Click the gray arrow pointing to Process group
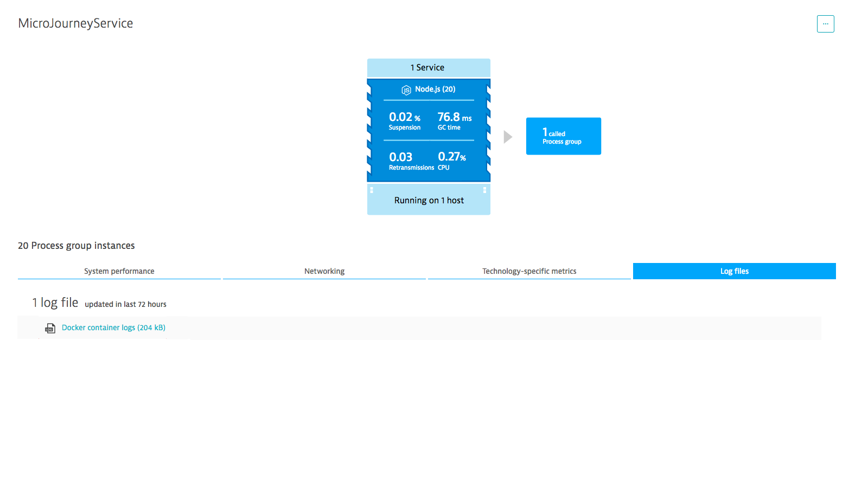Viewport: 868px width, 488px height. click(x=508, y=137)
